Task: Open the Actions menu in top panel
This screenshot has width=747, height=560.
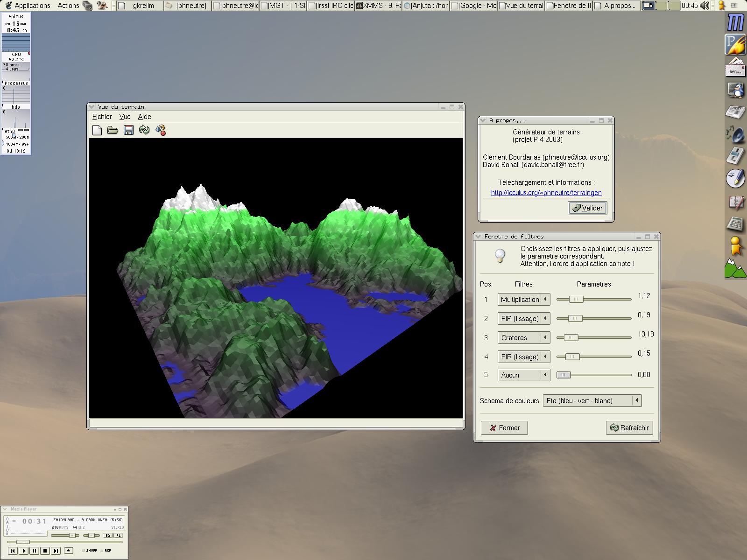Action: (68, 6)
